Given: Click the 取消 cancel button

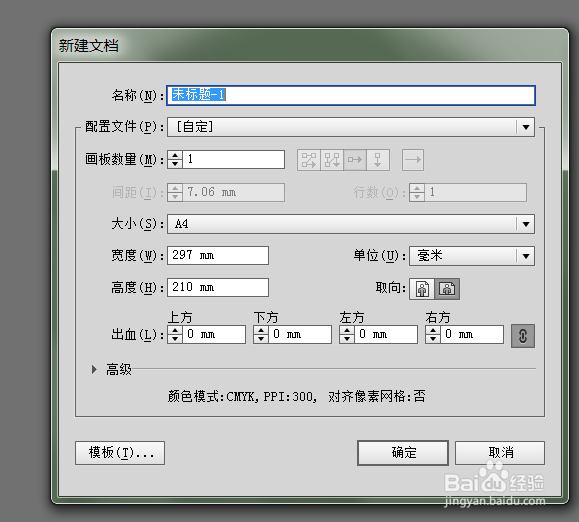Looking at the screenshot, I should point(500,453).
